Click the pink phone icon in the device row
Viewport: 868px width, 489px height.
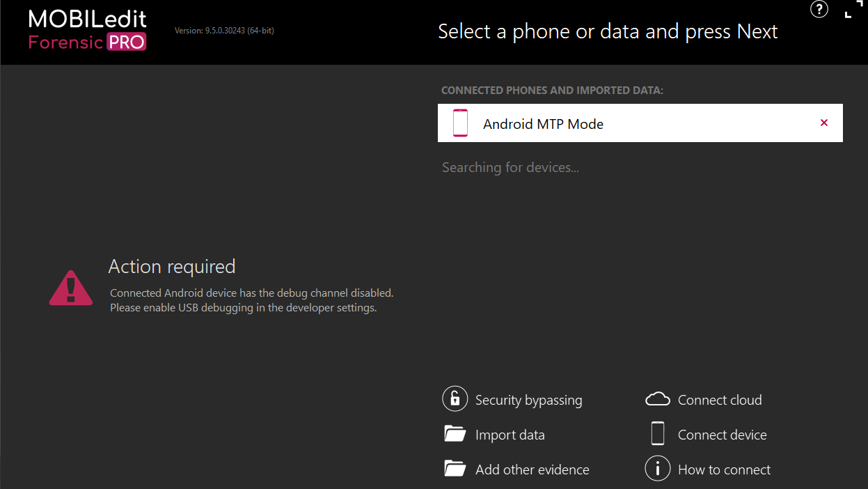click(x=460, y=123)
